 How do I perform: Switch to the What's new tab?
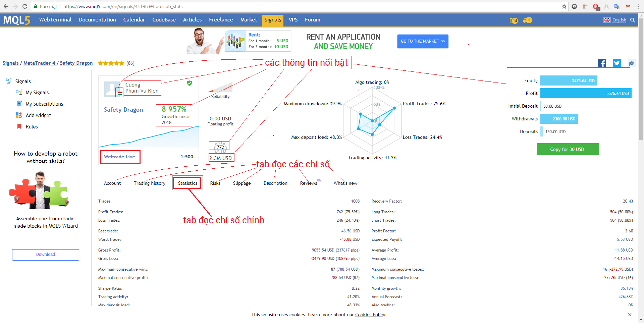(345, 183)
